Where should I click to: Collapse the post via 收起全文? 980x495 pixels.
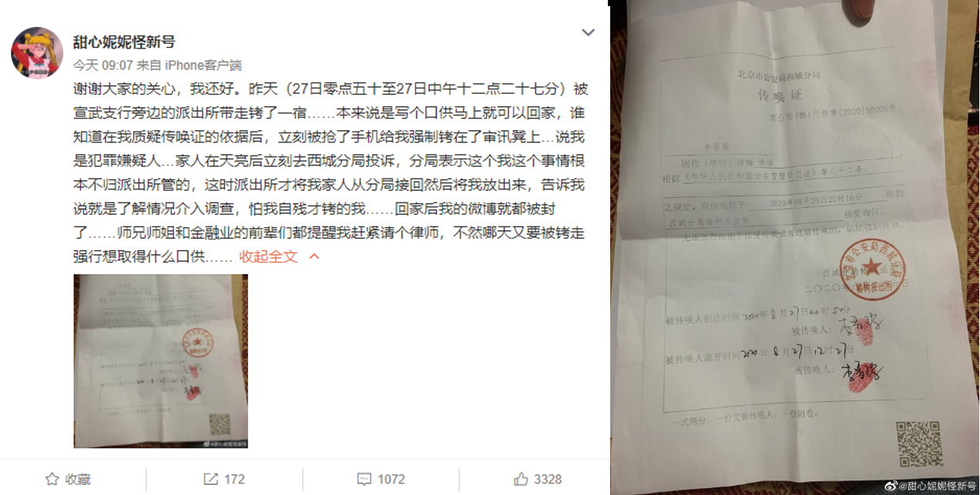(268, 256)
